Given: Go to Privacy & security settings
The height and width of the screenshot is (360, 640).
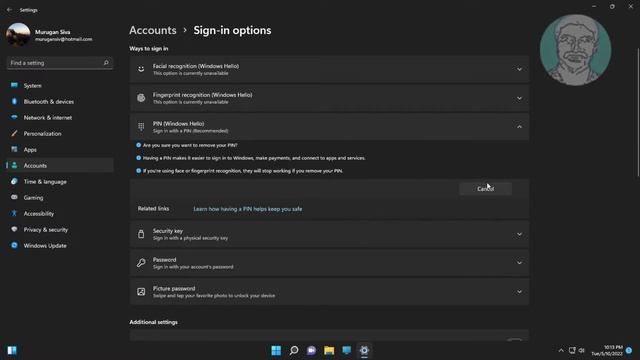Looking at the screenshot, I should pos(60,229).
